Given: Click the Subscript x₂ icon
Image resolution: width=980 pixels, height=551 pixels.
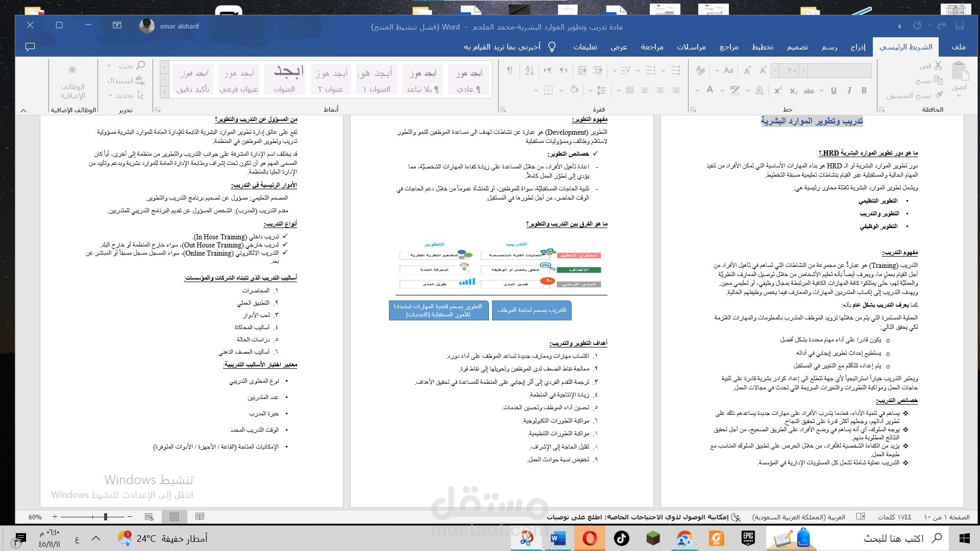Looking at the screenshot, I should (x=793, y=91).
